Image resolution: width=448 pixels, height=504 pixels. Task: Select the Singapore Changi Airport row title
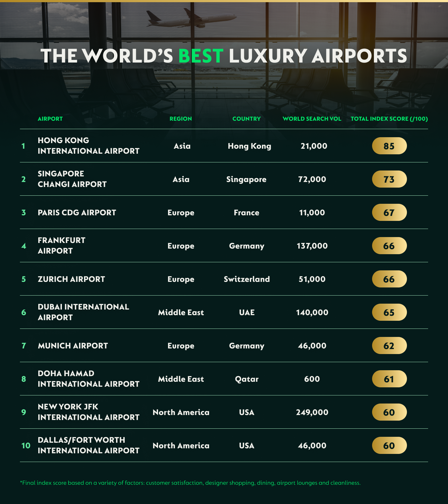72,179
